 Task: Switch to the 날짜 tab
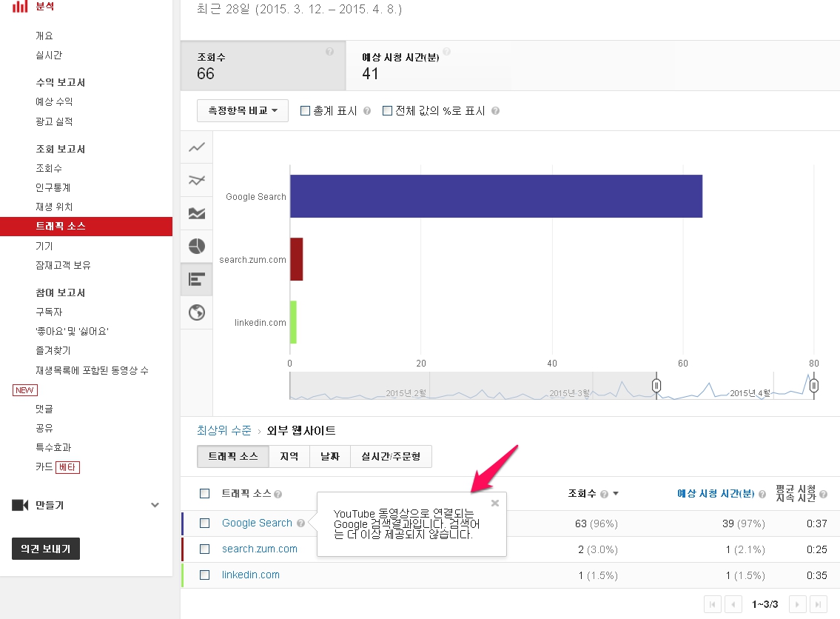coord(329,457)
